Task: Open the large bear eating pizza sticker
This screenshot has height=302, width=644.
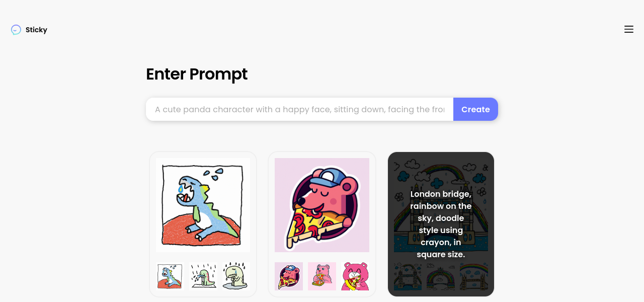Action: 322,205
